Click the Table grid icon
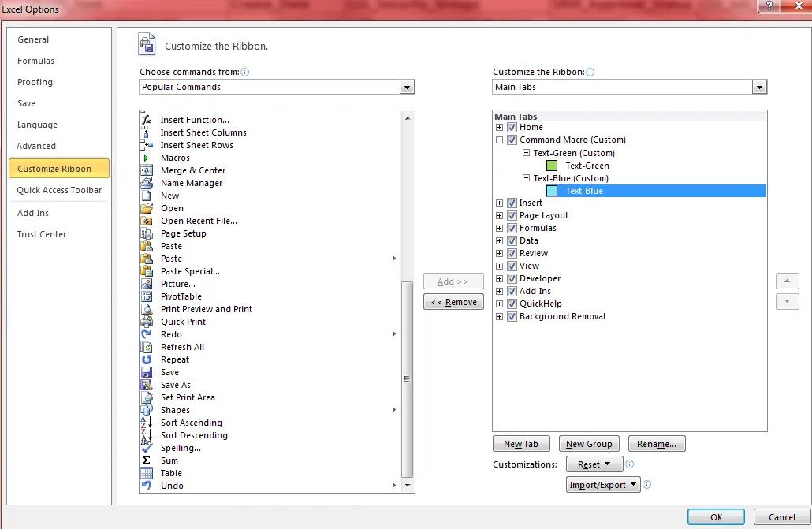 (x=147, y=473)
